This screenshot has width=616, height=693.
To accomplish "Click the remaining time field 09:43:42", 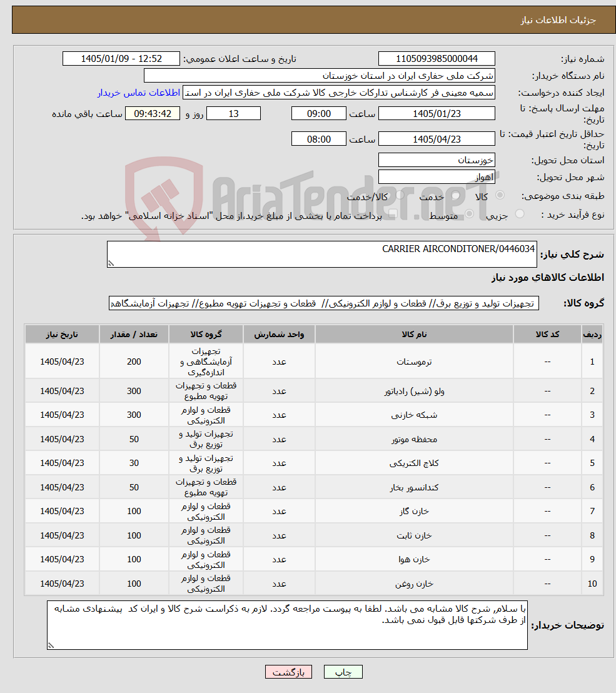I will click(153, 114).
